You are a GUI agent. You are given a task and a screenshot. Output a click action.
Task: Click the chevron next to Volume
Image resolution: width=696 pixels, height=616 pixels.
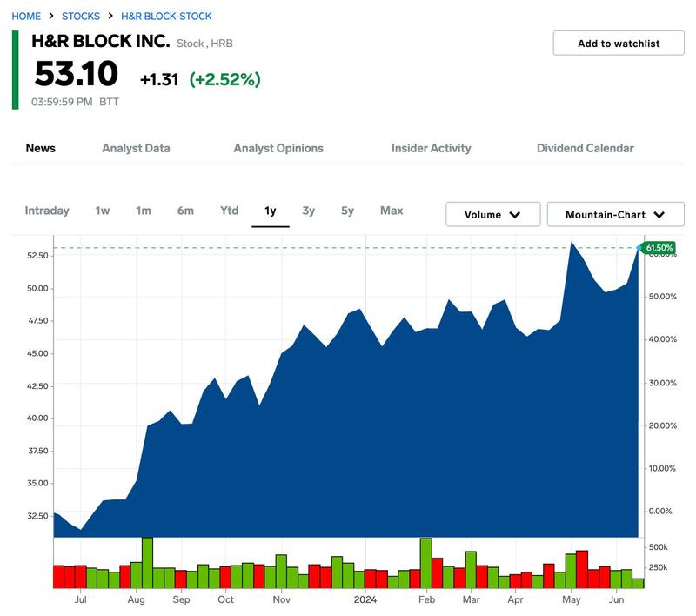[514, 215]
